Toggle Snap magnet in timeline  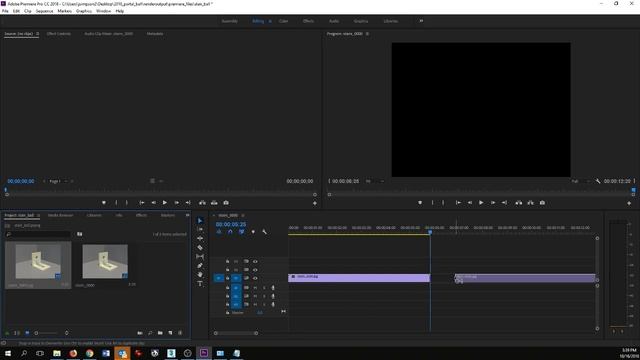[x=230, y=232]
